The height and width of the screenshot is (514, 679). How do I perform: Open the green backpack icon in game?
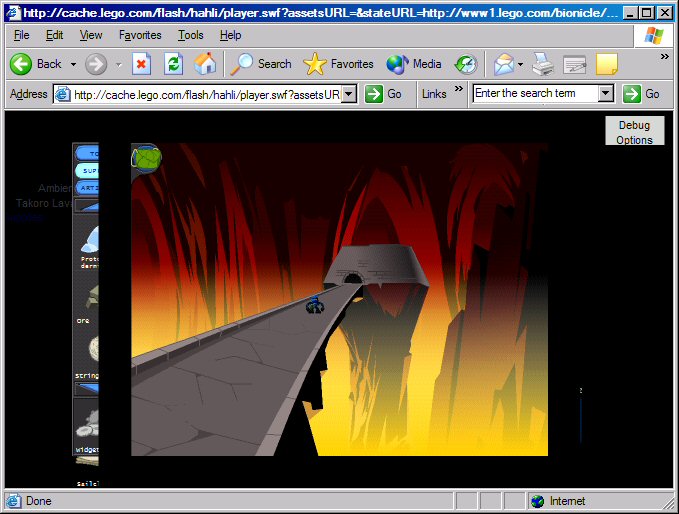point(147,158)
